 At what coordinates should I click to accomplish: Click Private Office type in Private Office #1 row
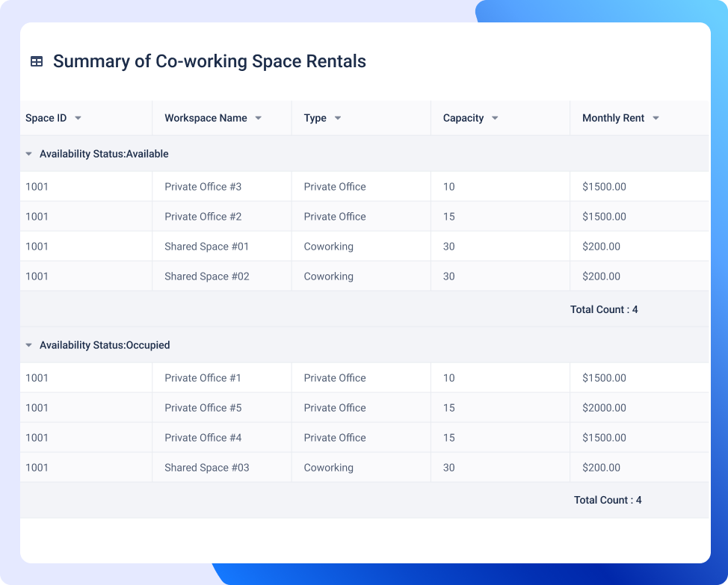(x=335, y=378)
